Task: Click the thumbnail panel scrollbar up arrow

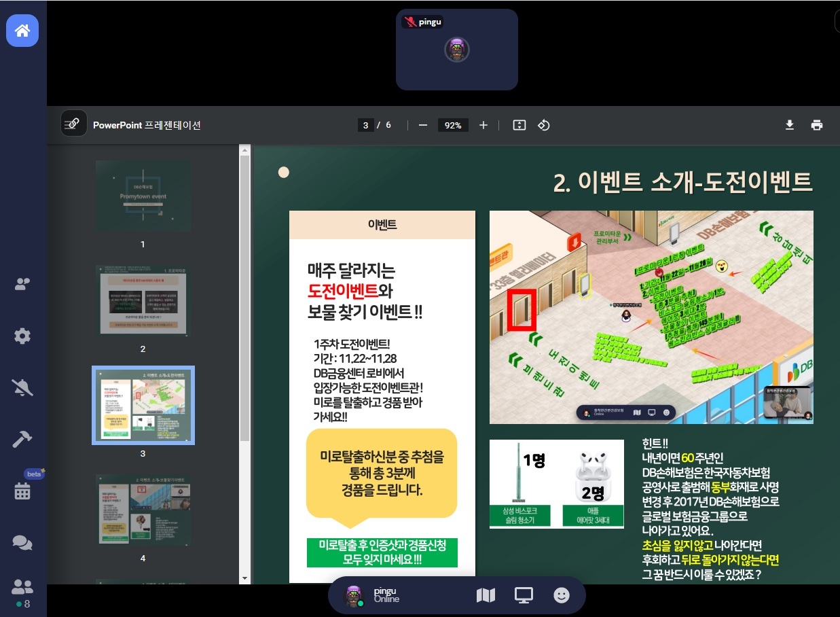Action: [245, 149]
